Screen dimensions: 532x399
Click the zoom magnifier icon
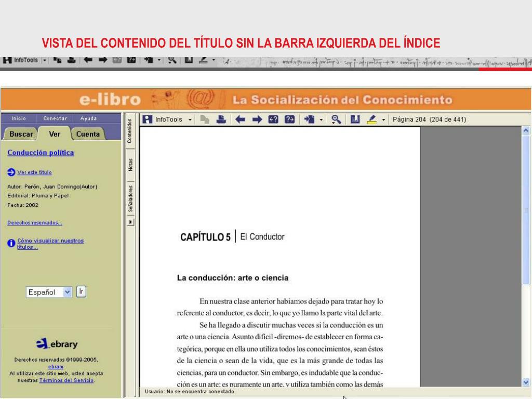[x=336, y=119]
